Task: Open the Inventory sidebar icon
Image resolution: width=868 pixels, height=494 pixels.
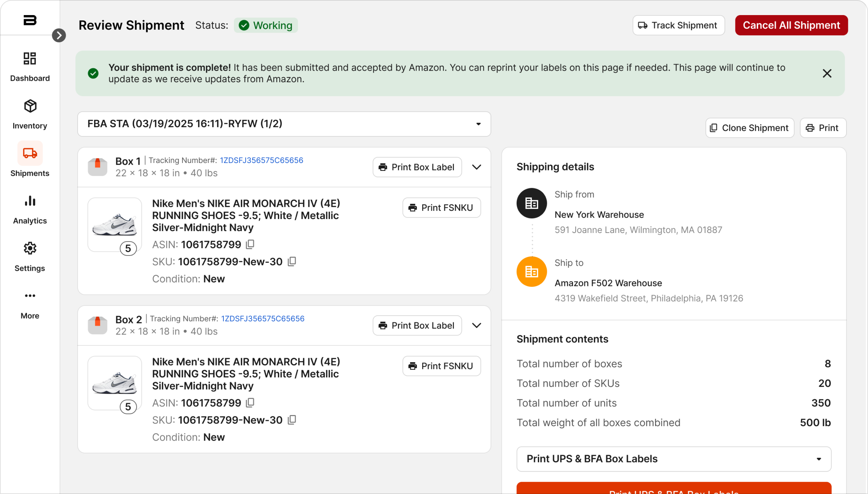Action: coord(30,106)
